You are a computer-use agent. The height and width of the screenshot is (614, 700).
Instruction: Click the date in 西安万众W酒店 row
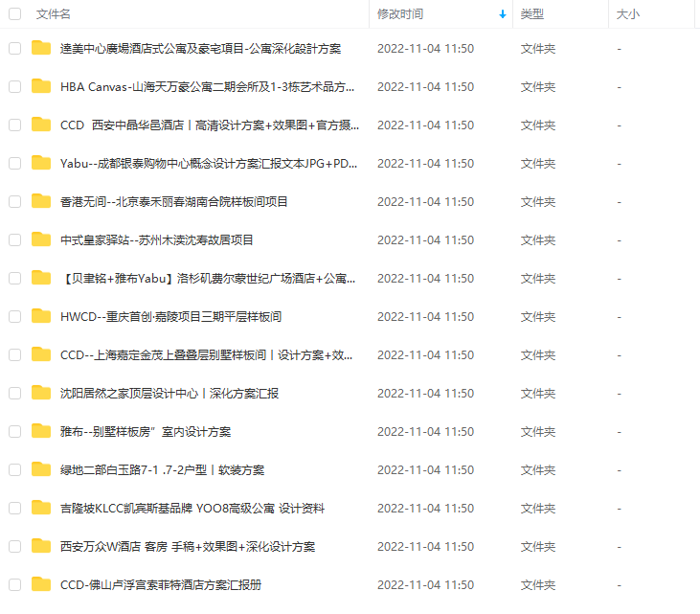tap(425, 547)
